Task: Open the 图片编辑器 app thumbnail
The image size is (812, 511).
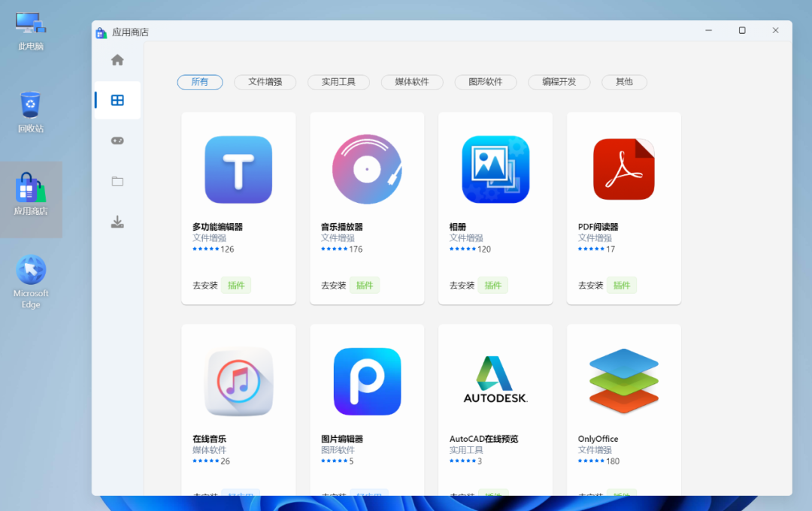Action: coord(366,381)
